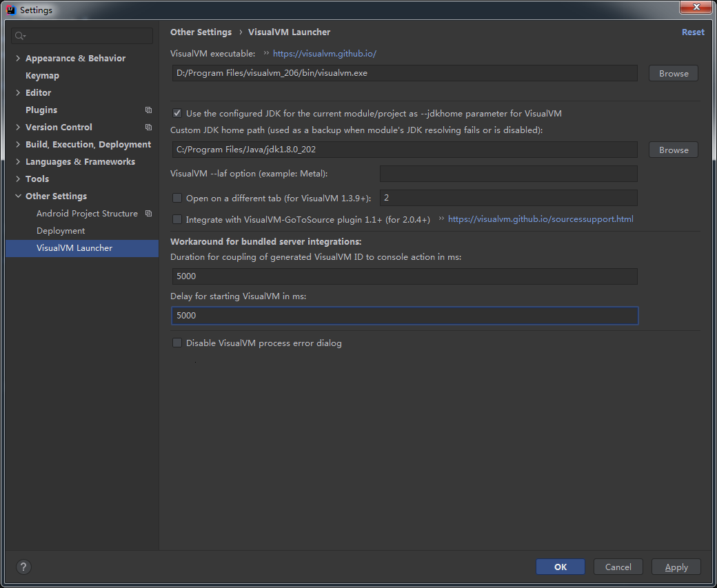
Task: Select the VisualVM Launcher item
Action: 82,248
